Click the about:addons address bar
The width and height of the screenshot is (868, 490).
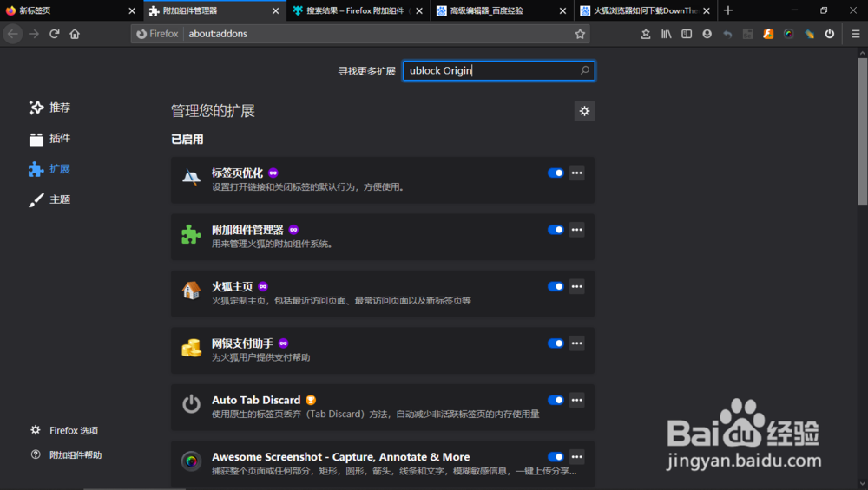point(360,34)
